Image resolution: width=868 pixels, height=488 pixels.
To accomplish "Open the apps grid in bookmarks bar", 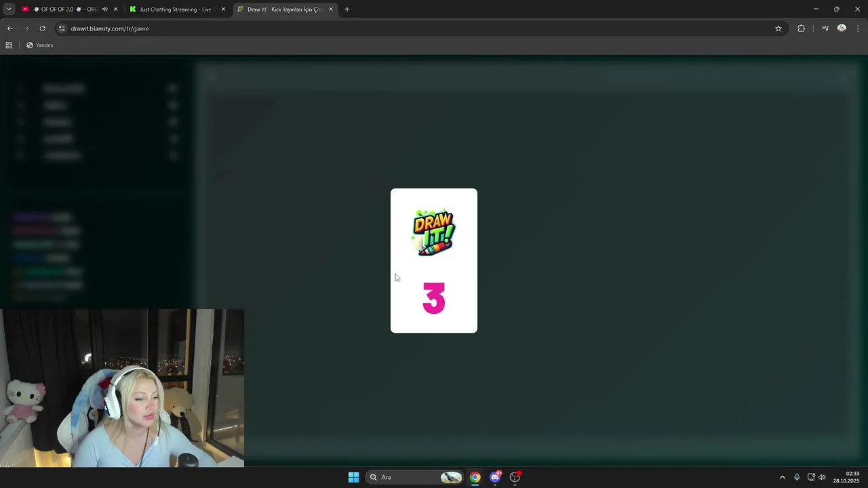I will click(x=9, y=45).
